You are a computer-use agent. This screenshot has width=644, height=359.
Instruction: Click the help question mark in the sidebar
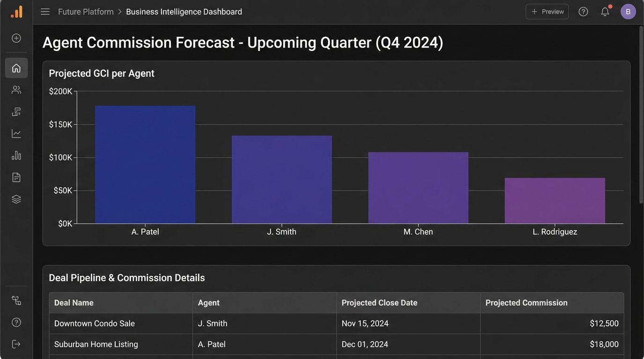(x=16, y=322)
